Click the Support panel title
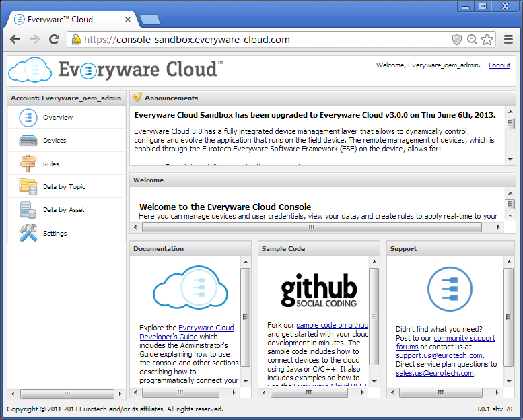 [x=403, y=248]
